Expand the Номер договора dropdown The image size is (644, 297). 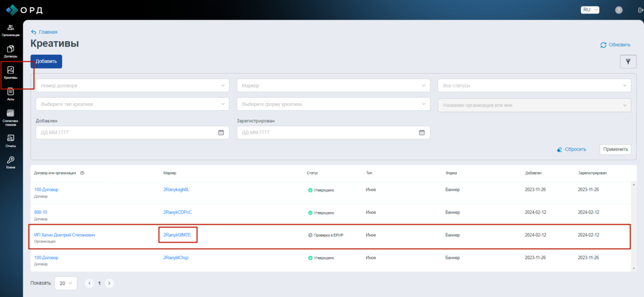tap(132, 85)
